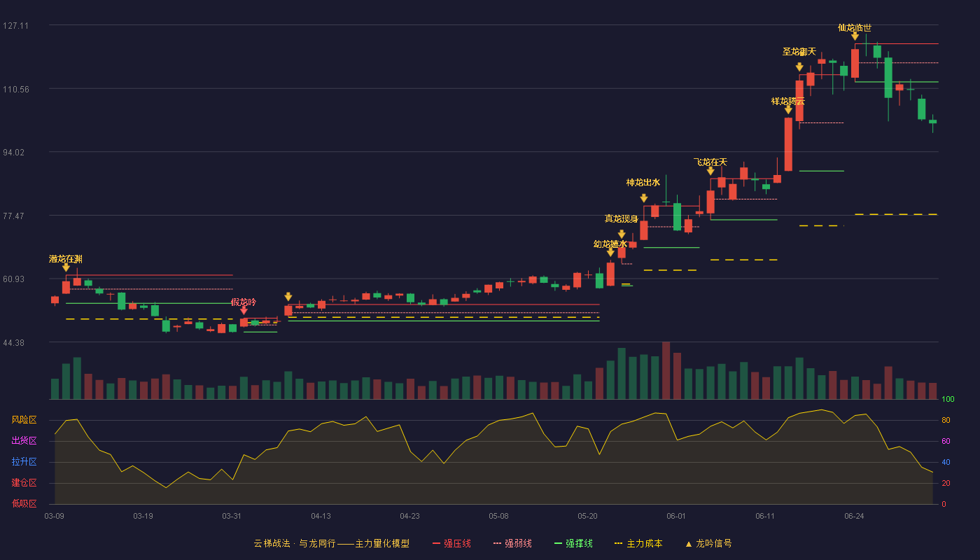Click the arrow marker under 真龙现身
The width and height of the screenshot is (980, 560).
tap(622, 234)
